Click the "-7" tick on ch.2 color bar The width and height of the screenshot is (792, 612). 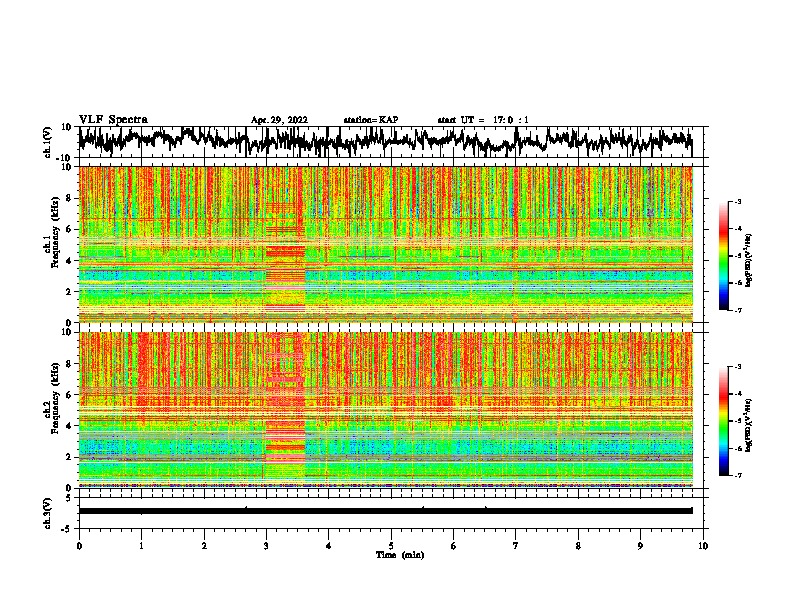tap(737, 475)
